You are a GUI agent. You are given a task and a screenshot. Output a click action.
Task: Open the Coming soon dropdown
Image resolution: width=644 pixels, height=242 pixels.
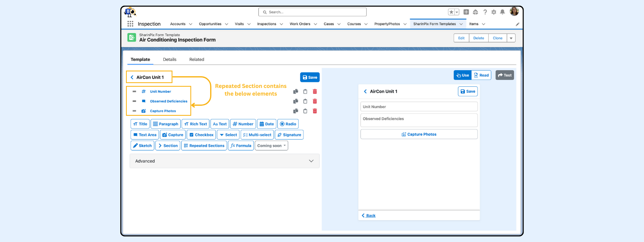click(x=272, y=146)
